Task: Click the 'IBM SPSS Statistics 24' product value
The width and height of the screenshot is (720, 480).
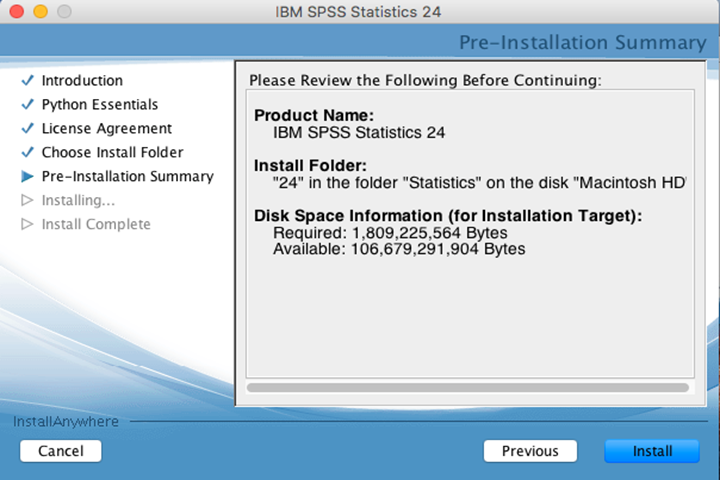Action: coord(359,133)
